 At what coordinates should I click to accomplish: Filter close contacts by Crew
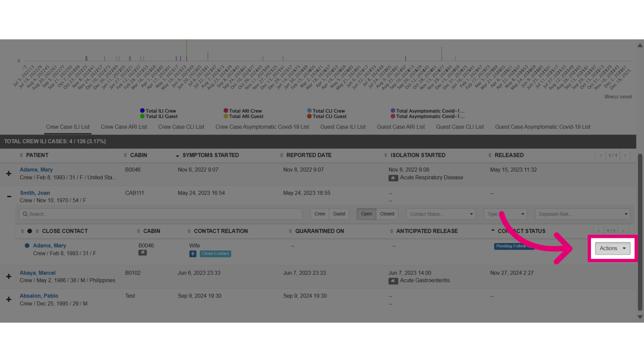tap(320, 214)
